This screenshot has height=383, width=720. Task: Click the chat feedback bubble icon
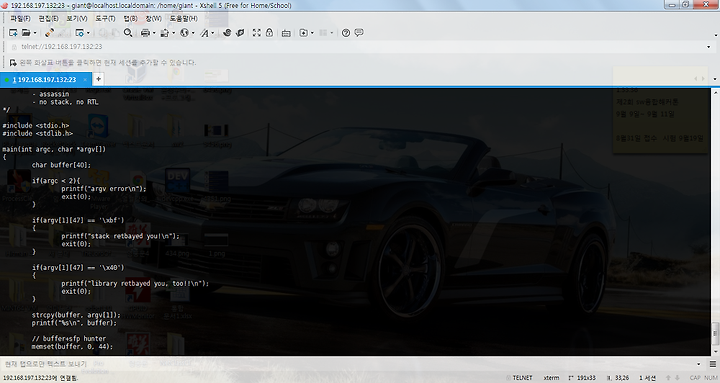pyautogui.click(x=359, y=33)
